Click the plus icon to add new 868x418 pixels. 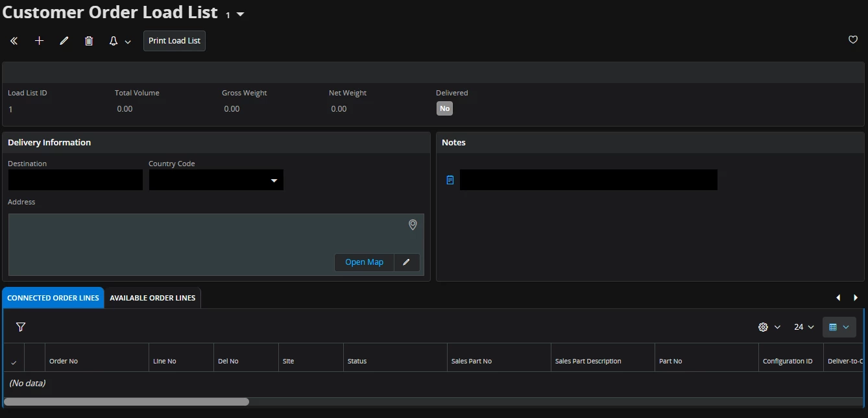(39, 41)
